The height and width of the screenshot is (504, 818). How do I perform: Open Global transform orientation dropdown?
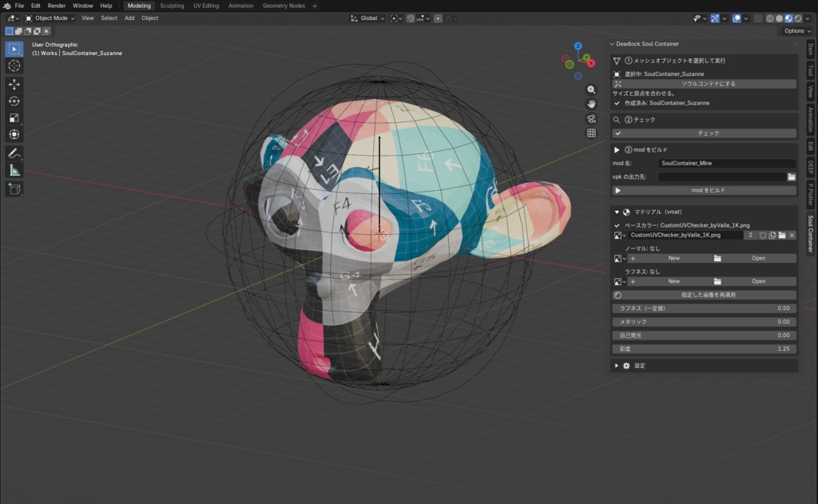pos(367,18)
